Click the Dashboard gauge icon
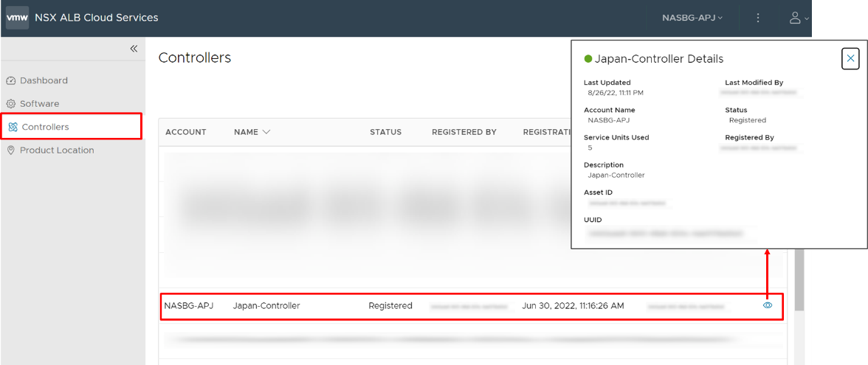The height and width of the screenshot is (365, 868). click(x=11, y=81)
